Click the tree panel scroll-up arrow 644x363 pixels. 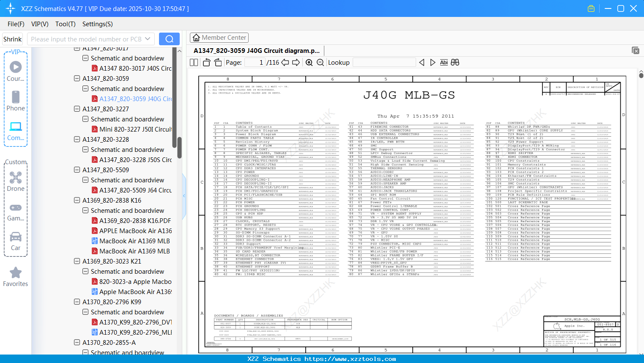click(x=179, y=51)
